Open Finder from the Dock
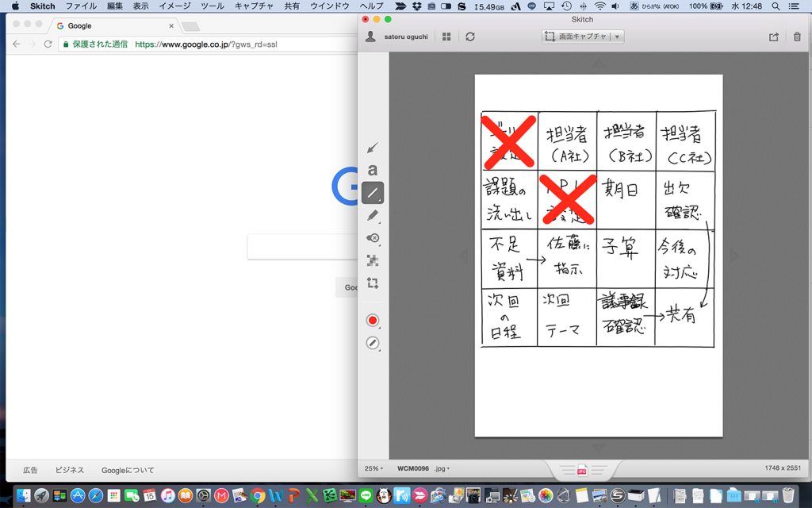Viewport: 812px width, 508px height. click(x=24, y=495)
